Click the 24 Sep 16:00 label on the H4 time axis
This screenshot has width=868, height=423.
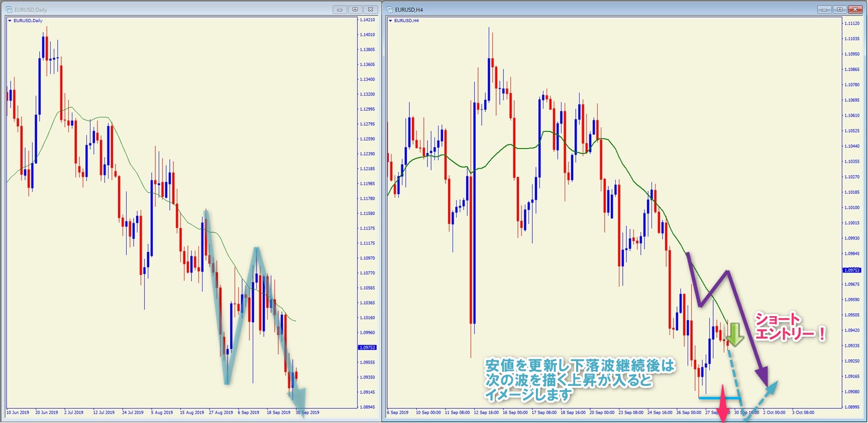click(660, 412)
